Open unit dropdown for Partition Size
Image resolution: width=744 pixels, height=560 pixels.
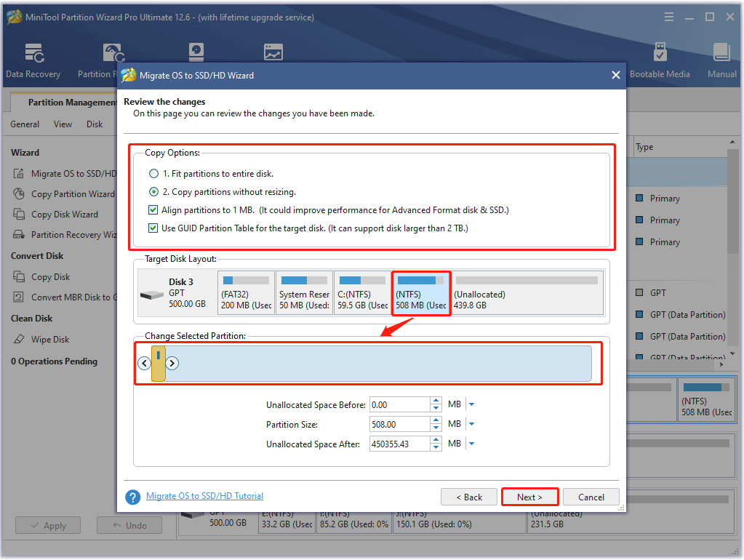(472, 424)
